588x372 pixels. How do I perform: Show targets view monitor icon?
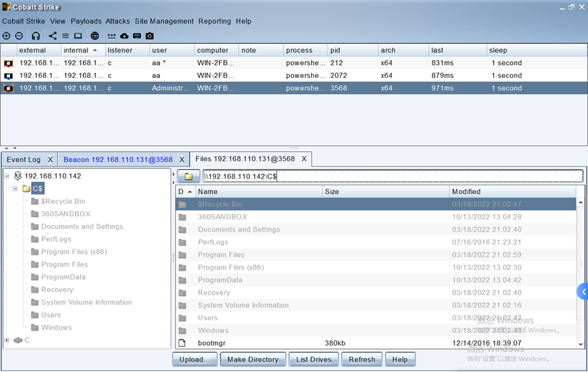coord(78,36)
